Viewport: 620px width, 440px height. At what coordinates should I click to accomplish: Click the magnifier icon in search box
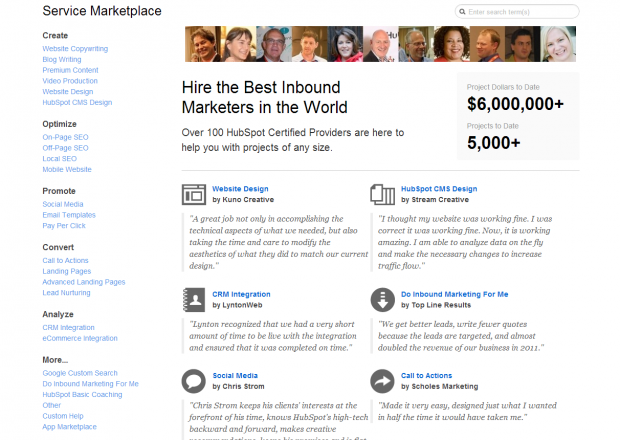pyautogui.click(x=462, y=12)
